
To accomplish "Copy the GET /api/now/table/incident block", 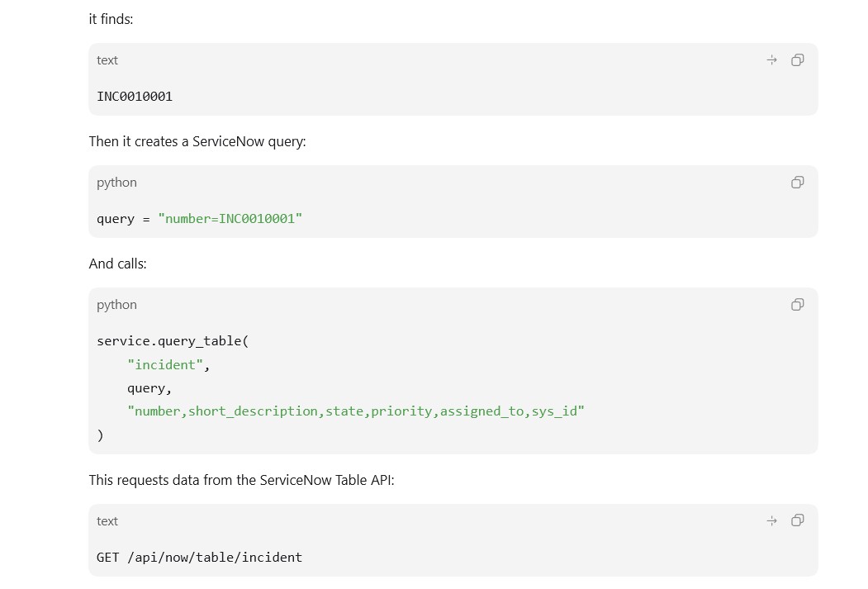I will pos(797,520).
